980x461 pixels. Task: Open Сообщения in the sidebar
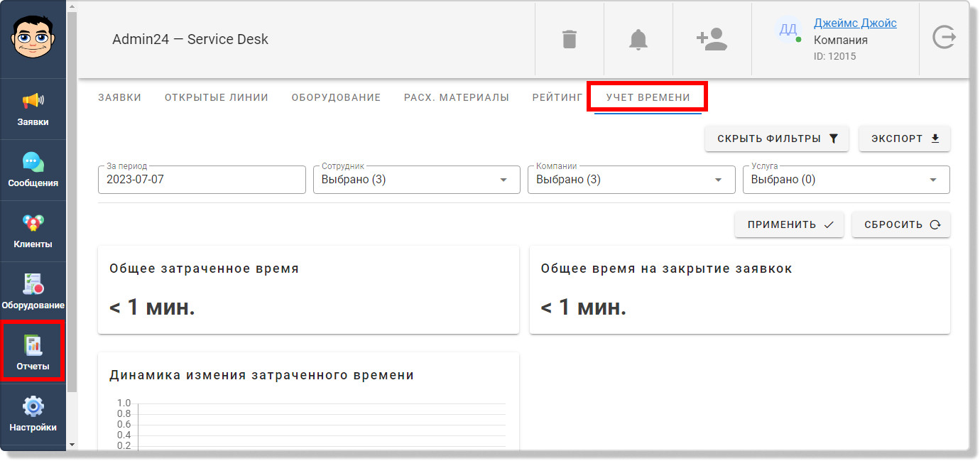[33, 170]
